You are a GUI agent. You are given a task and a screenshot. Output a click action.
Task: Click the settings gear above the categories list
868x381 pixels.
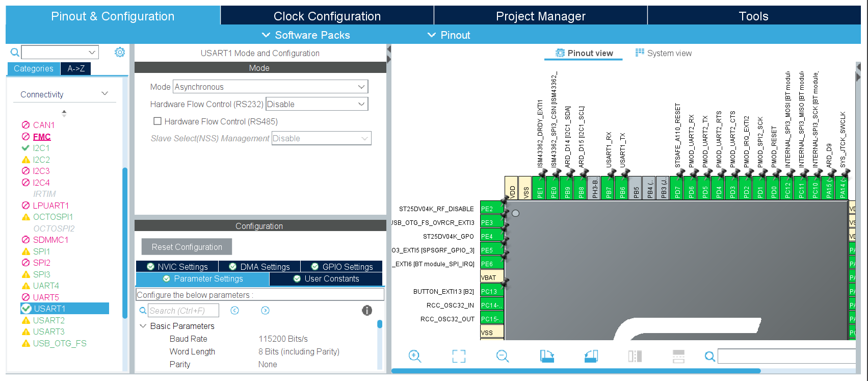[x=120, y=52]
